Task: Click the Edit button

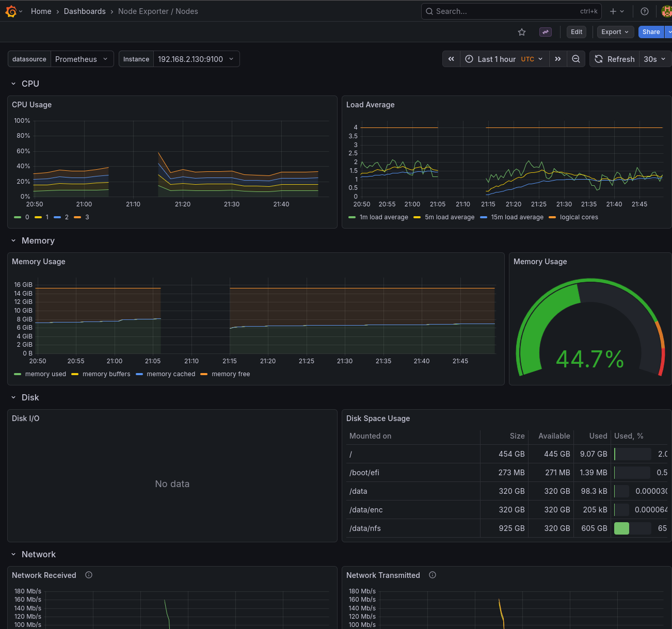Action: pyautogui.click(x=577, y=32)
